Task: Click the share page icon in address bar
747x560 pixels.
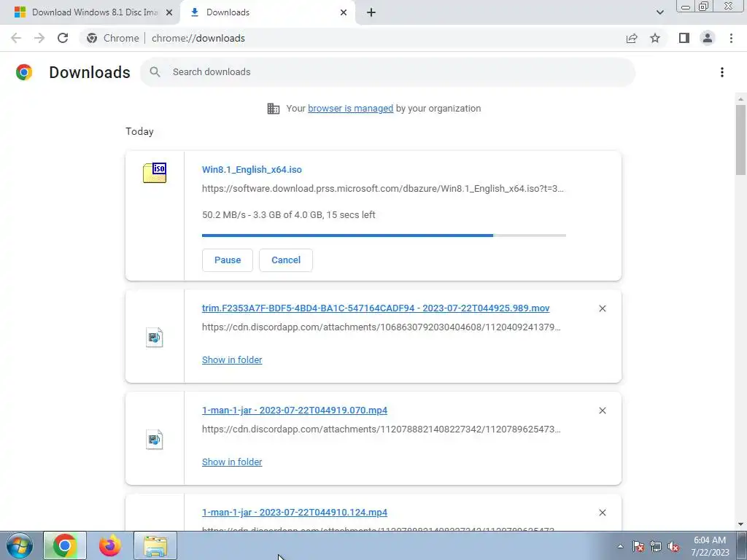Action: (x=632, y=38)
